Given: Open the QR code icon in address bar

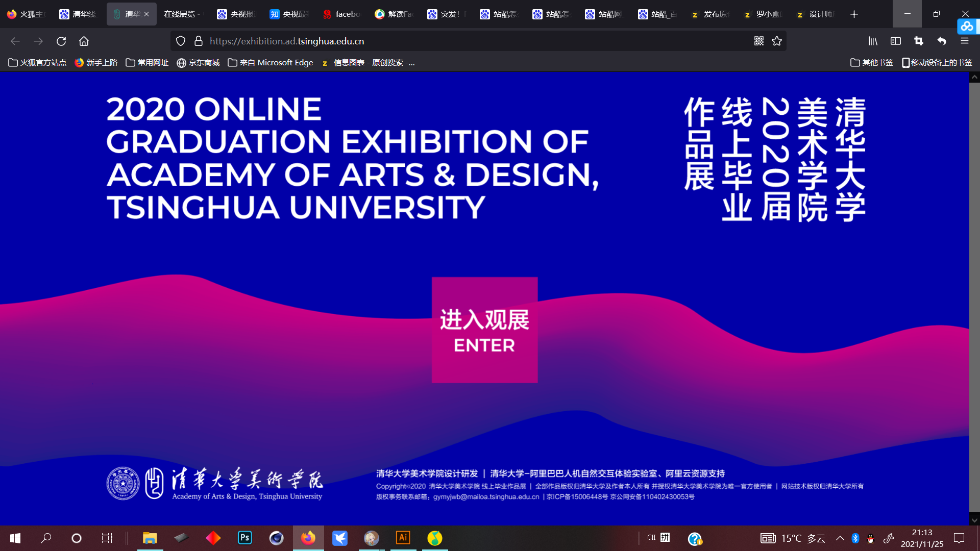Looking at the screenshot, I should click(x=759, y=41).
